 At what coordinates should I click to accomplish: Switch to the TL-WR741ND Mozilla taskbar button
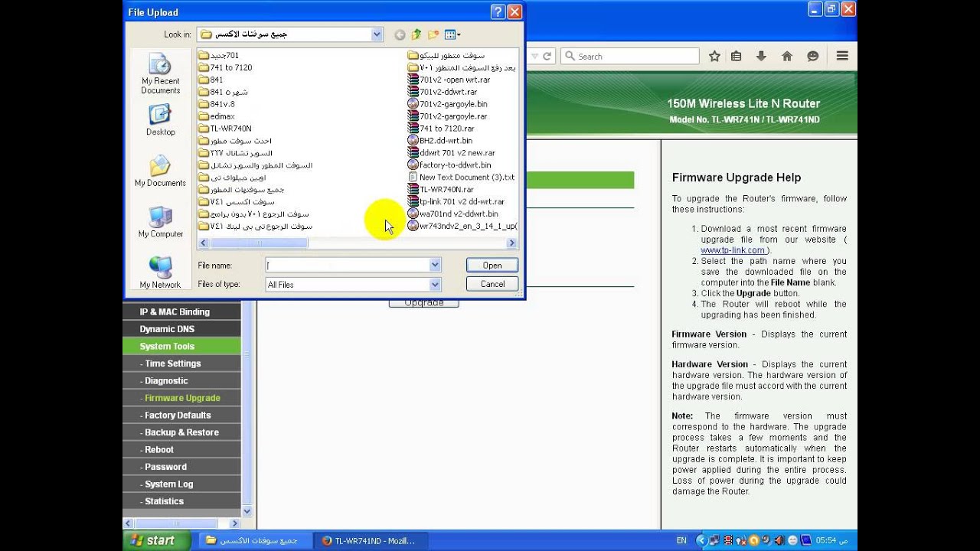(371, 540)
